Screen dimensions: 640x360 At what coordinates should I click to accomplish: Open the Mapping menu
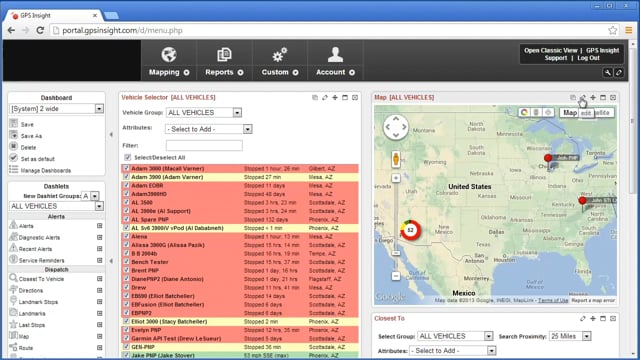pos(169,61)
